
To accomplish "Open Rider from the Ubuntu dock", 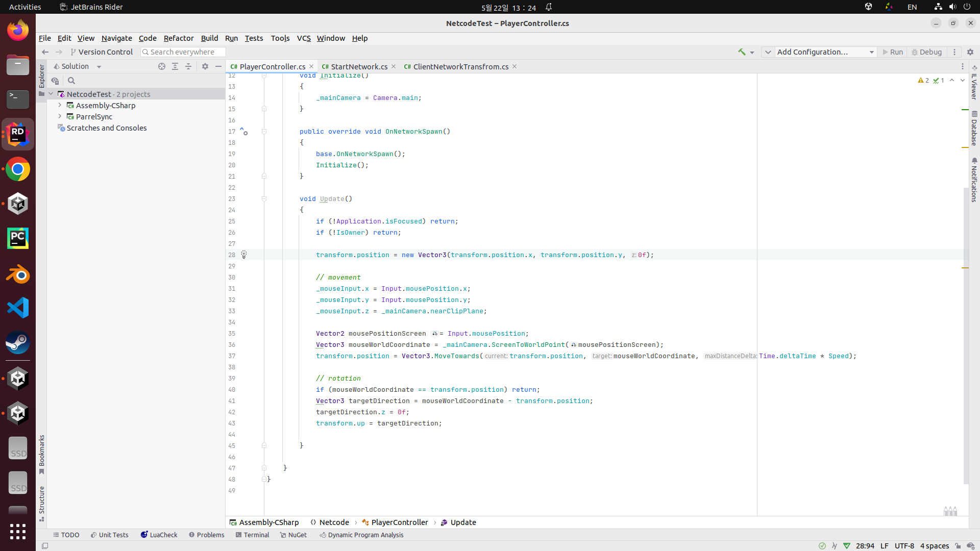I will 18,135.
